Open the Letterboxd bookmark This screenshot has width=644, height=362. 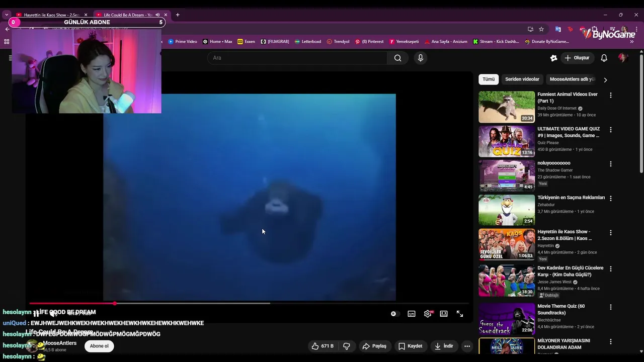coord(308,42)
